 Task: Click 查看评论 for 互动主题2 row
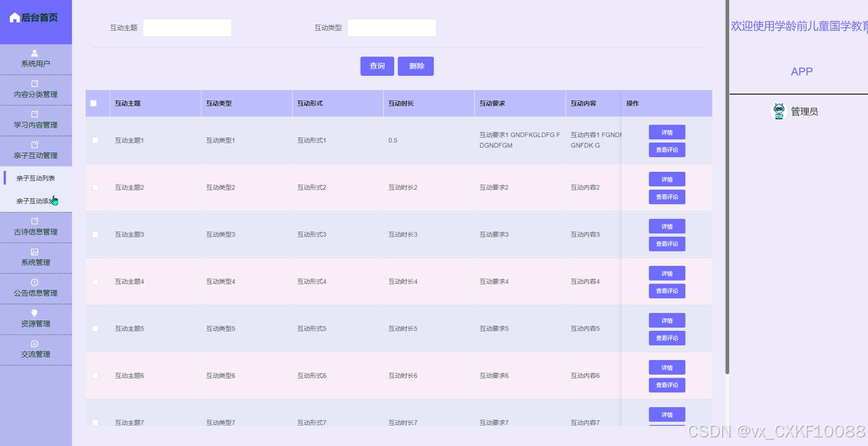pyautogui.click(x=667, y=197)
